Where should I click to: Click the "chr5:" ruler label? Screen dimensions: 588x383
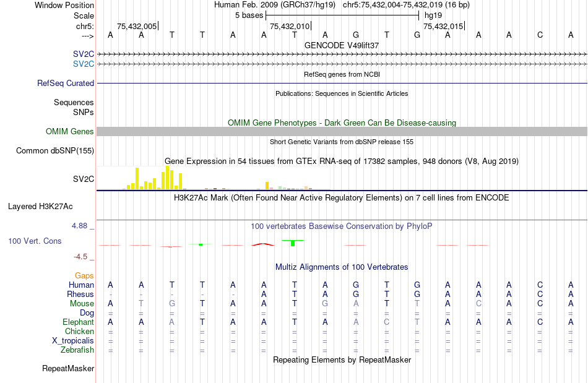pyautogui.click(x=85, y=26)
